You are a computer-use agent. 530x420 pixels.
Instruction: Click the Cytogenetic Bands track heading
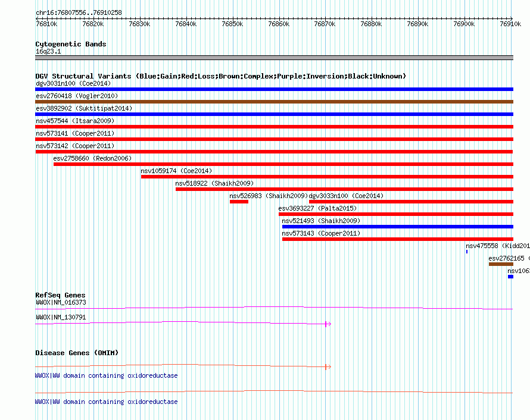click(x=71, y=44)
